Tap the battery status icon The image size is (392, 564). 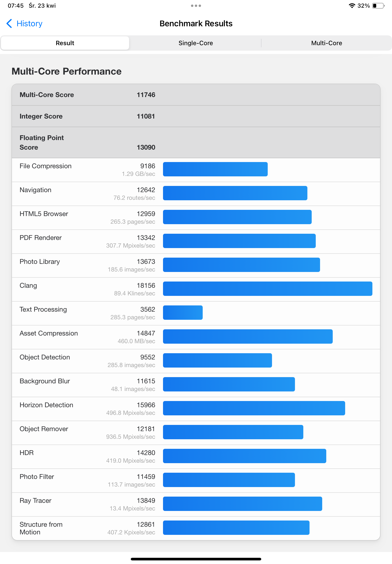tap(378, 6)
